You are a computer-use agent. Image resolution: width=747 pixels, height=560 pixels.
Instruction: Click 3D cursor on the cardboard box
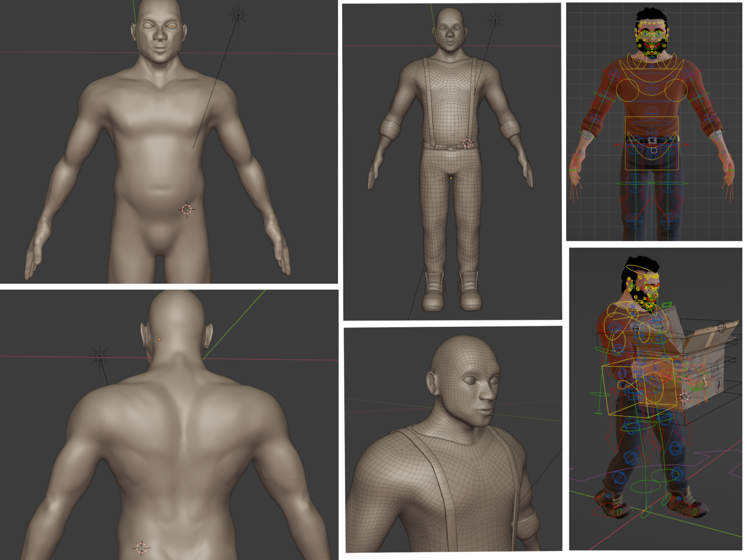coord(684,397)
